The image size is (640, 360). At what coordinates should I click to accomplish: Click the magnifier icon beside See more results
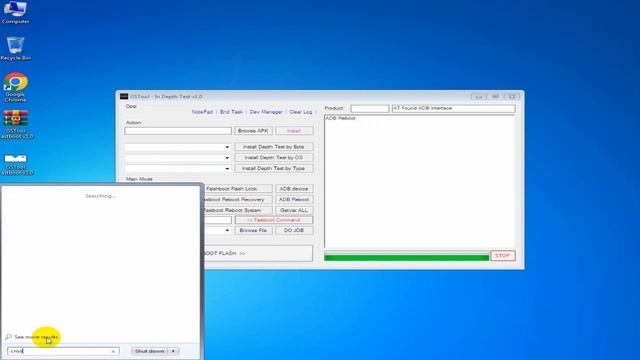click(x=9, y=337)
